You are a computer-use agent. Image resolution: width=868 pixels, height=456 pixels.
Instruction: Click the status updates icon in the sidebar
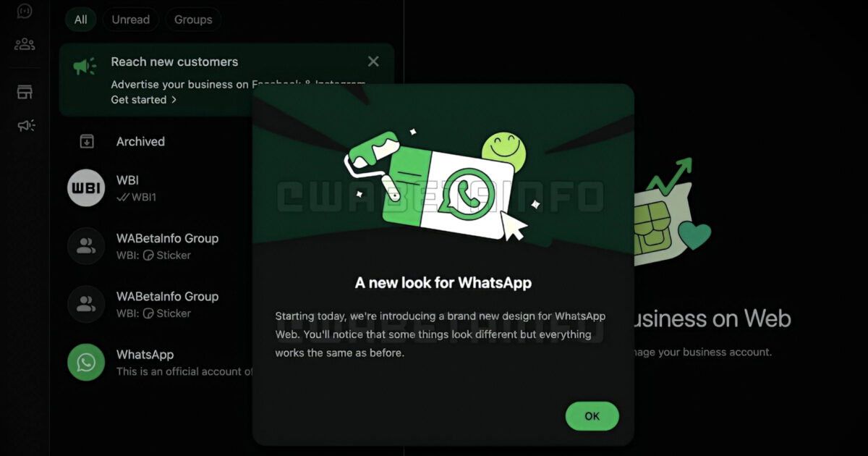click(25, 11)
